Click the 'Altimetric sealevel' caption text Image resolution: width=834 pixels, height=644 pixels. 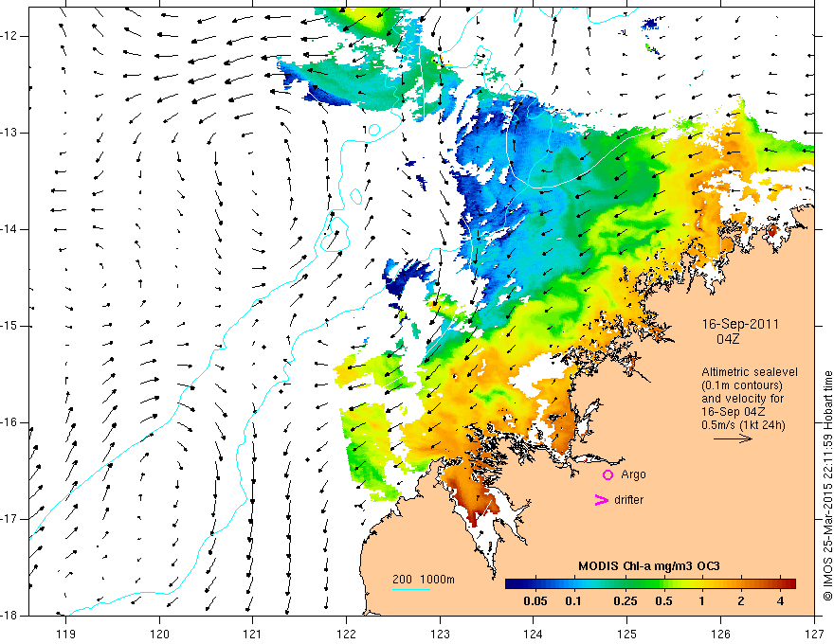[750, 372]
